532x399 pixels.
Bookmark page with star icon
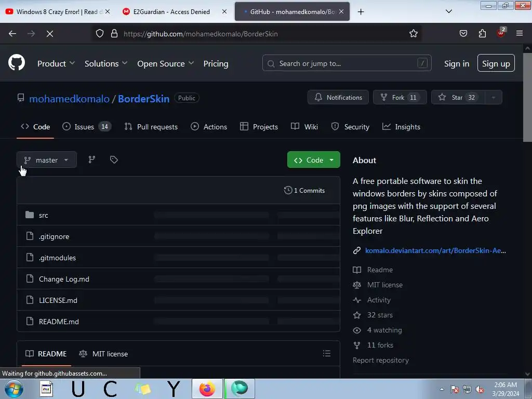click(413, 34)
